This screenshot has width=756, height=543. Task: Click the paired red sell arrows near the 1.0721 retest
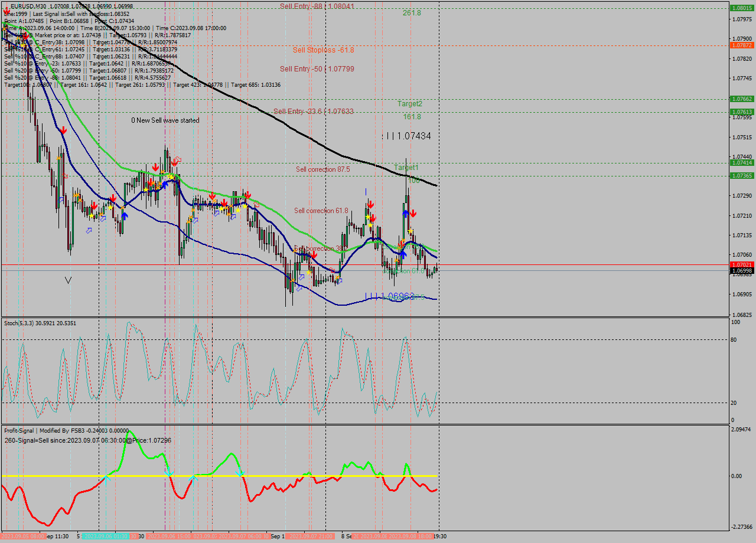click(371, 211)
